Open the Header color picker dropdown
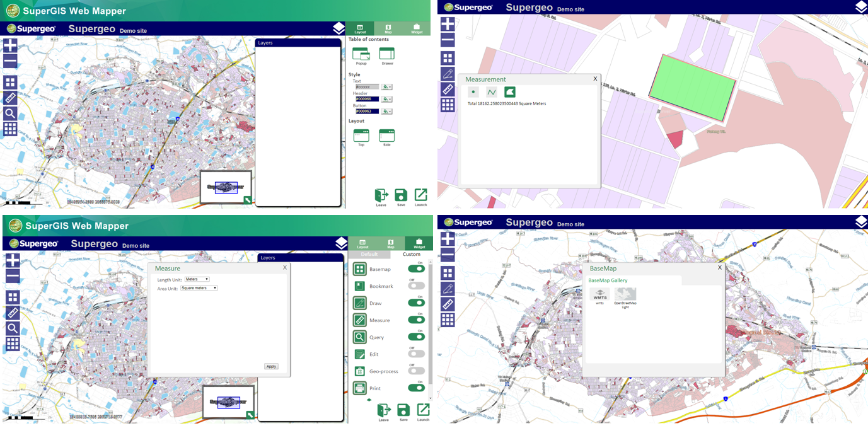The width and height of the screenshot is (868, 433). [x=387, y=99]
